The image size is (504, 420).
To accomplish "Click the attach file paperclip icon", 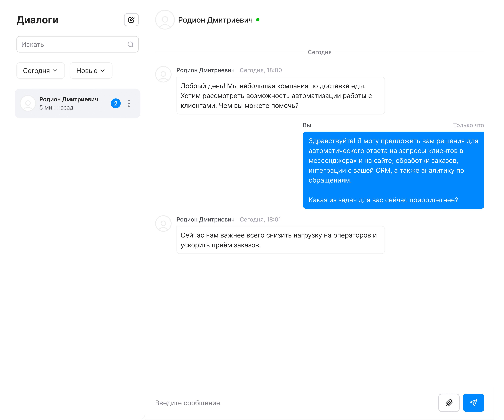I will coord(449,403).
